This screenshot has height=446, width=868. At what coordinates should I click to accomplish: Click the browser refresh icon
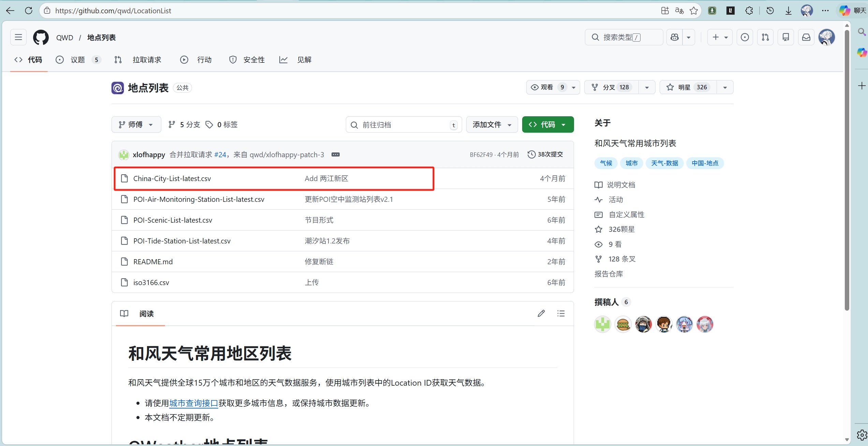pos(29,11)
